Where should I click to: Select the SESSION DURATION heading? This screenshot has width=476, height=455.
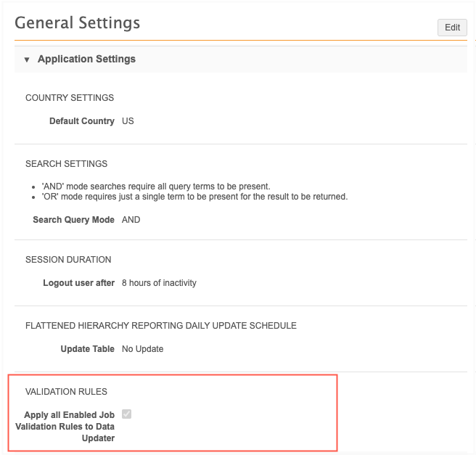pos(68,260)
